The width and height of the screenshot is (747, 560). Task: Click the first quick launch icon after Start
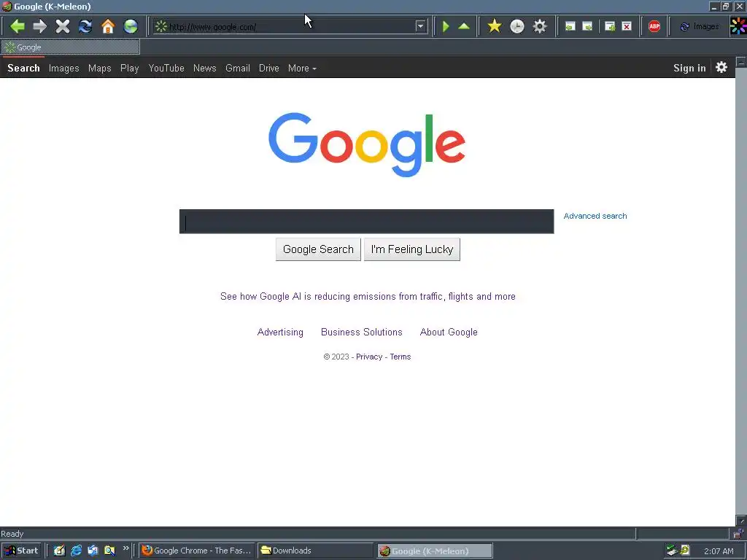point(59,551)
